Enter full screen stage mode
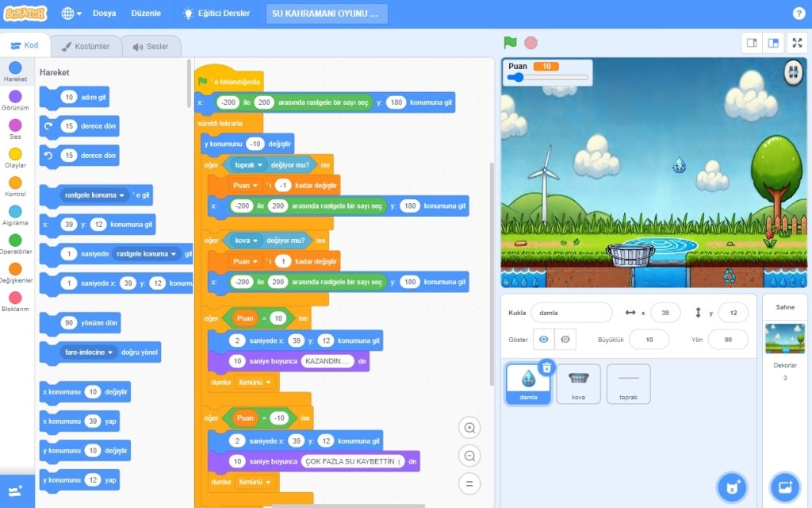 pyautogui.click(x=797, y=43)
